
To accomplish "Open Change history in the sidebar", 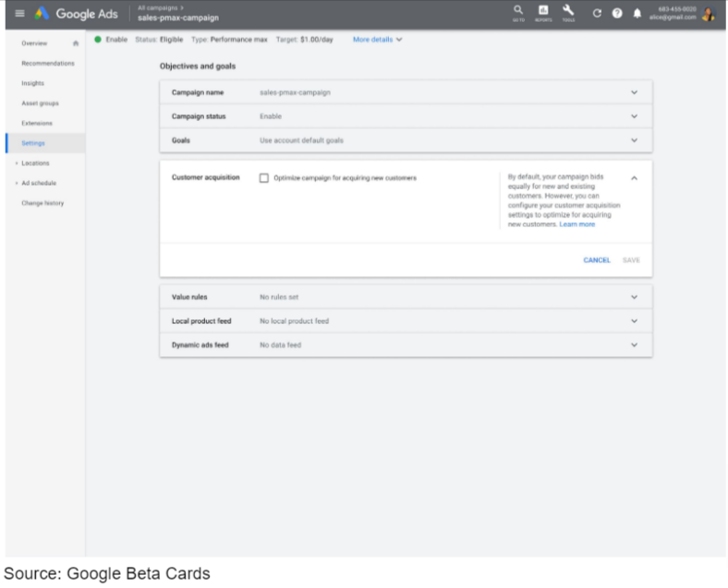I will coord(42,203).
